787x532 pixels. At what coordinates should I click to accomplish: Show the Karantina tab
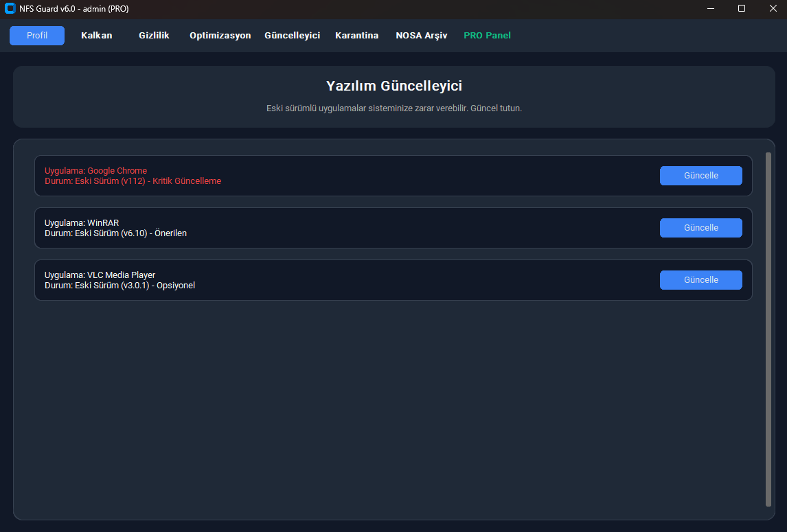click(357, 36)
